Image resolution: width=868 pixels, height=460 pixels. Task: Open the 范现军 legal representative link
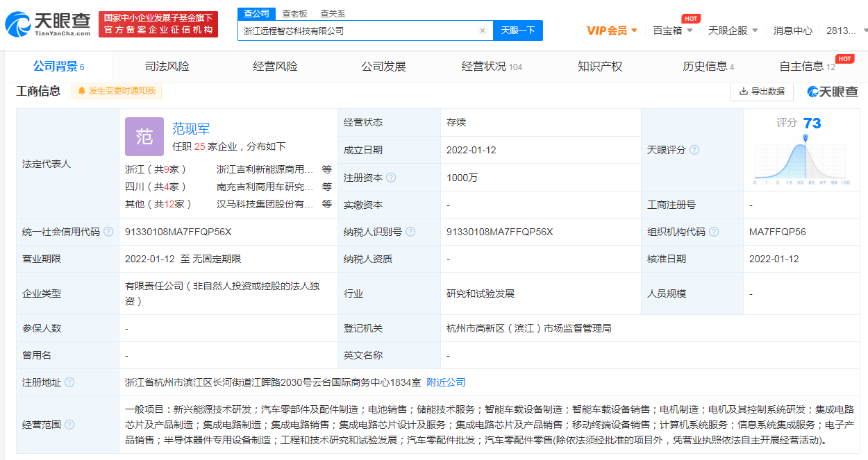[191, 128]
